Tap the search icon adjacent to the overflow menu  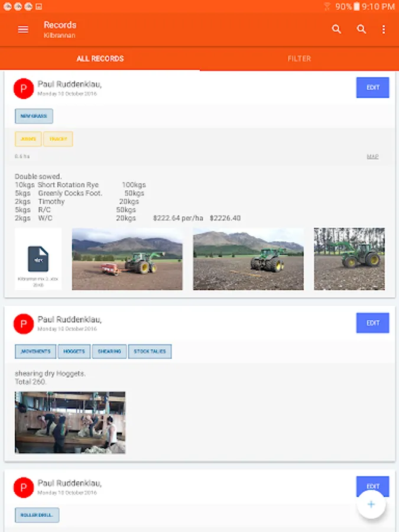tap(361, 29)
